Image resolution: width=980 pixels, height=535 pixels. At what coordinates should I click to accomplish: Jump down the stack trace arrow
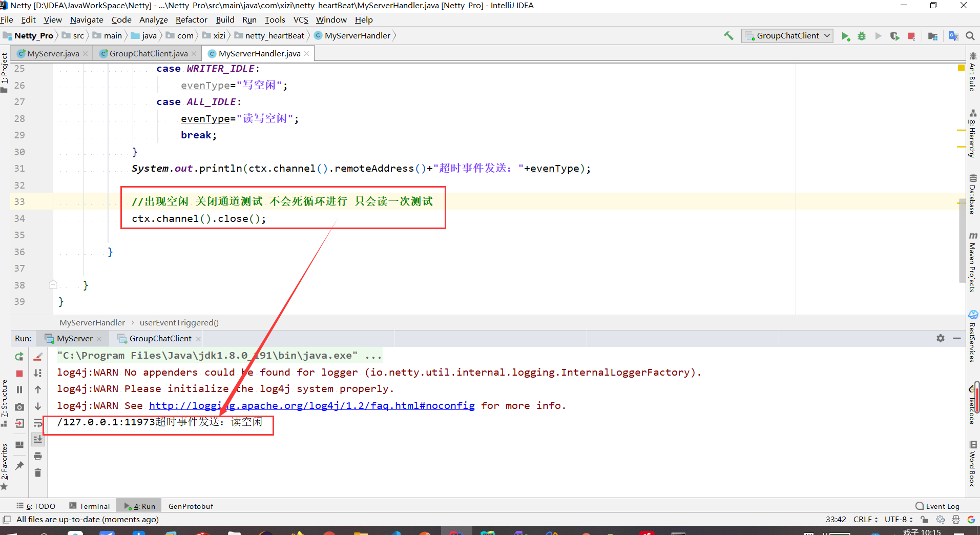(38, 406)
